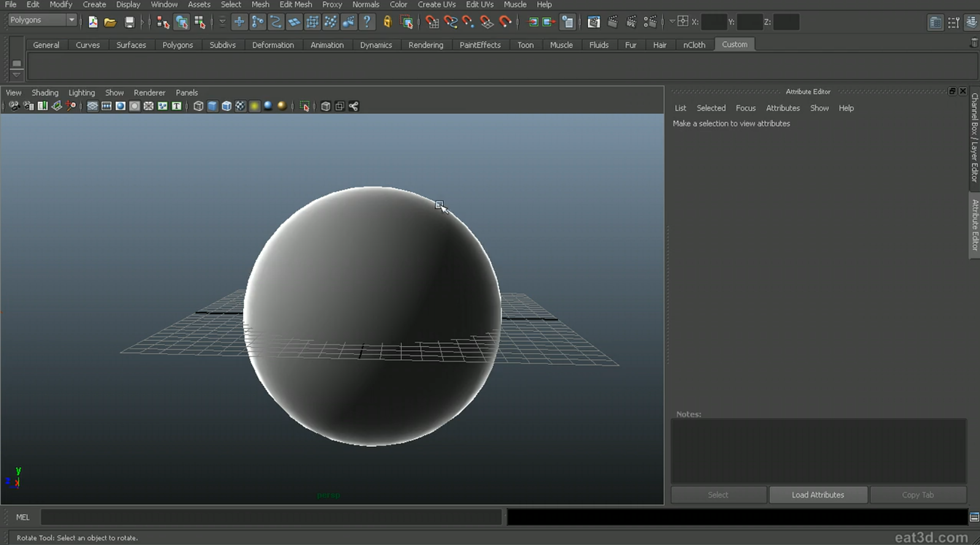Toggle smooth shade all in viewport

pos(212,106)
